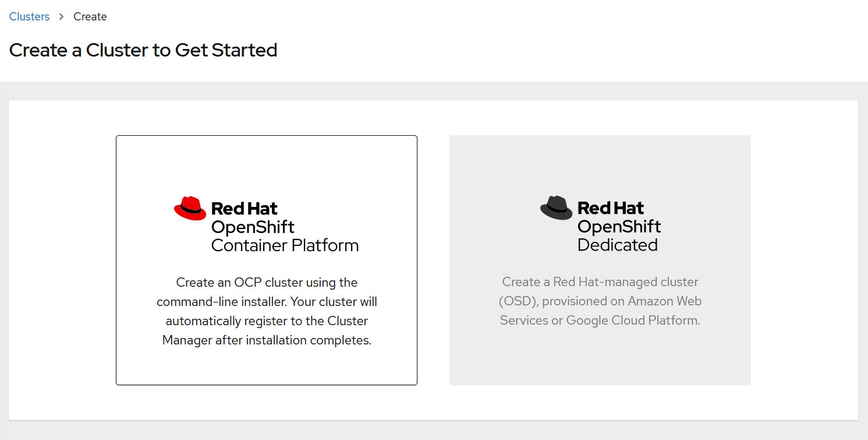Click the red fedora Red Hat icon
The width and height of the screenshot is (868, 440).
[190, 208]
